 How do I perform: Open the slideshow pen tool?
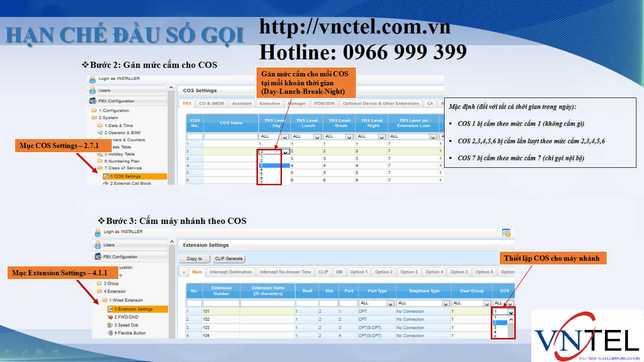tap(24, 353)
